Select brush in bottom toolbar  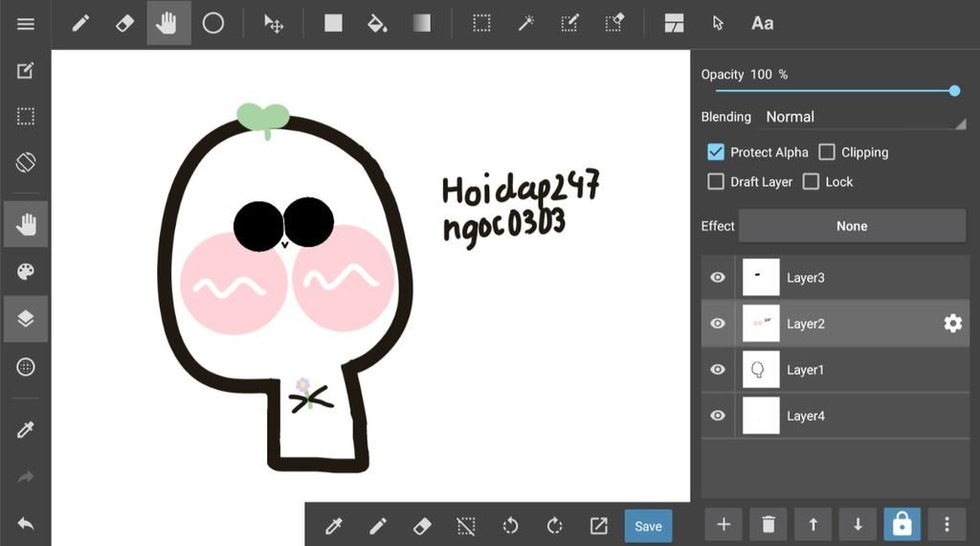[x=377, y=526]
